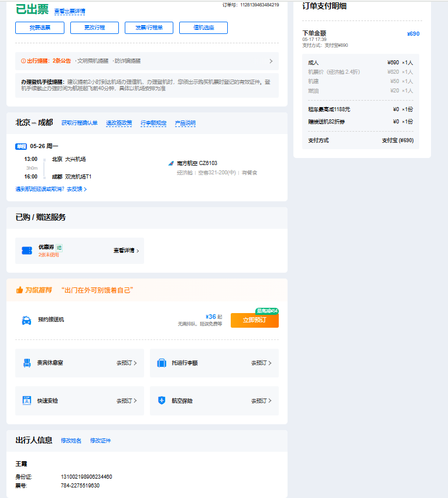Click the blue coupon ticket icon
This screenshot has height=498, width=448.
(x=26, y=250)
